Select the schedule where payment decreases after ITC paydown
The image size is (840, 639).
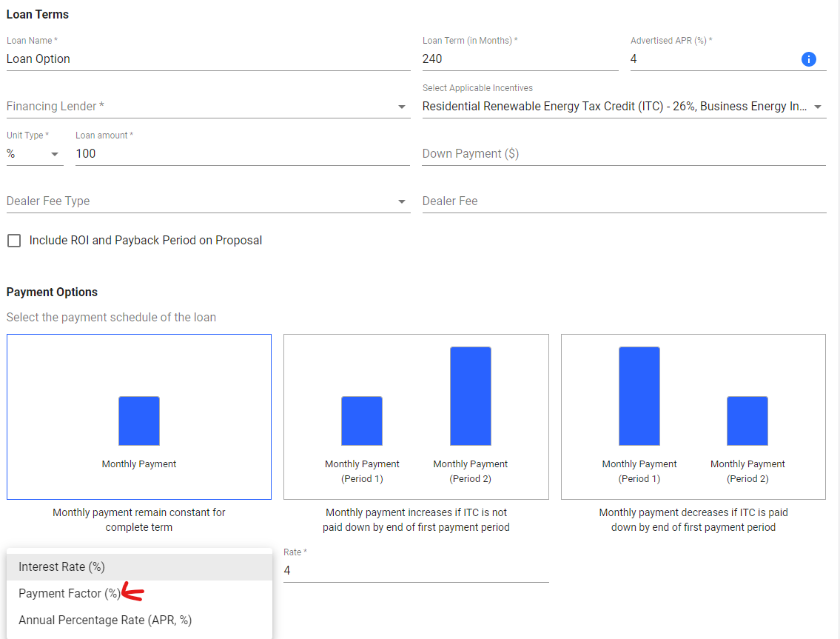693,416
